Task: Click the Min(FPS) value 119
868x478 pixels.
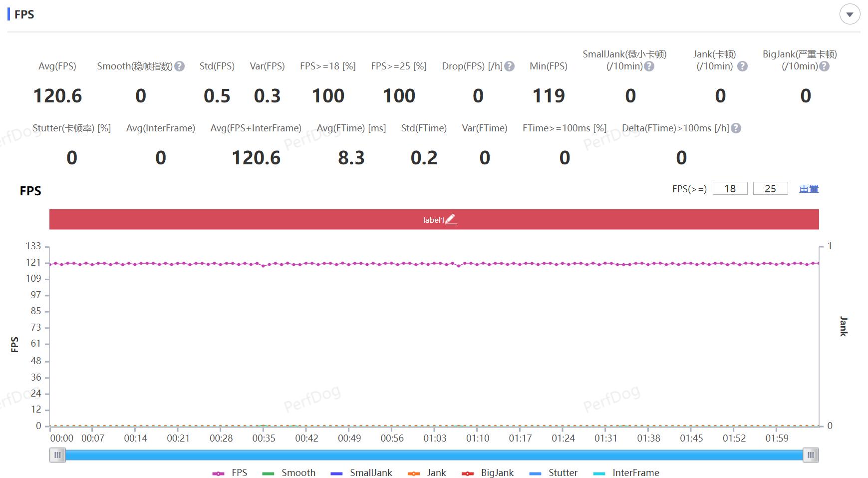Action: (549, 96)
